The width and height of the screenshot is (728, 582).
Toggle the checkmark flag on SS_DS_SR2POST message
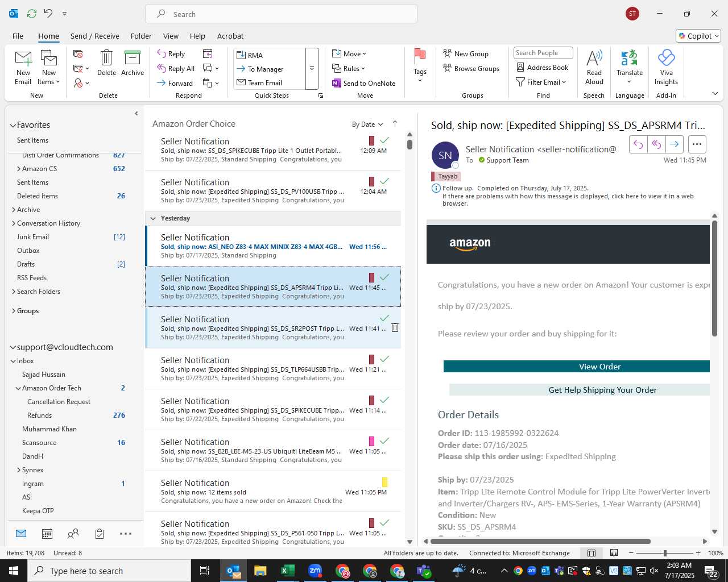coord(384,318)
